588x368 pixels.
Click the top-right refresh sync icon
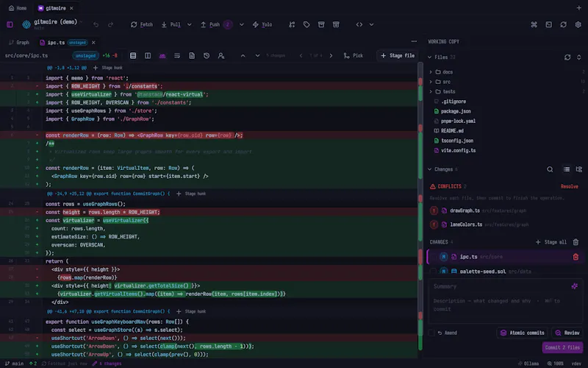point(563,24)
